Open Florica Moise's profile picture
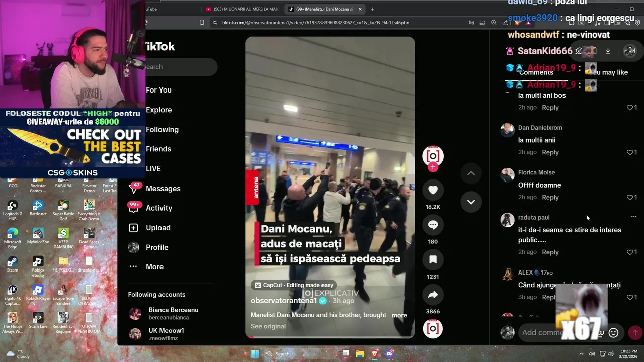This screenshot has height=362, width=644. [507, 175]
